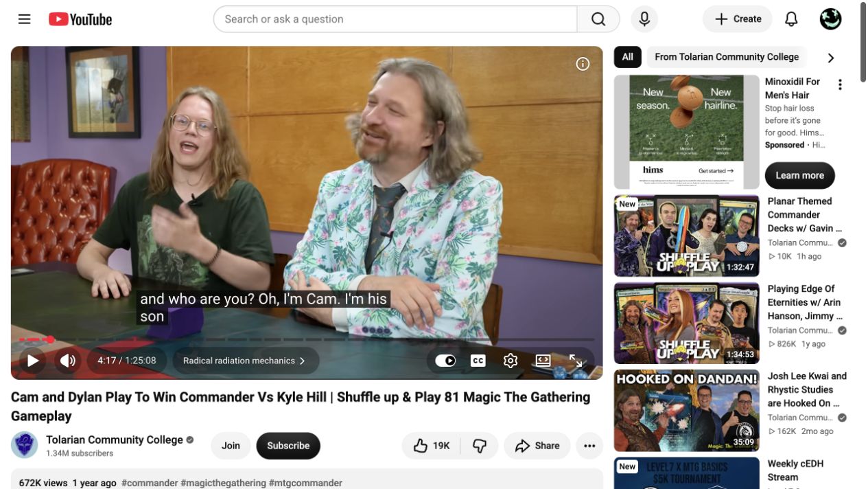868x489 pixels.
Task: Open more actions menu below the video
Action: (x=589, y=446)
